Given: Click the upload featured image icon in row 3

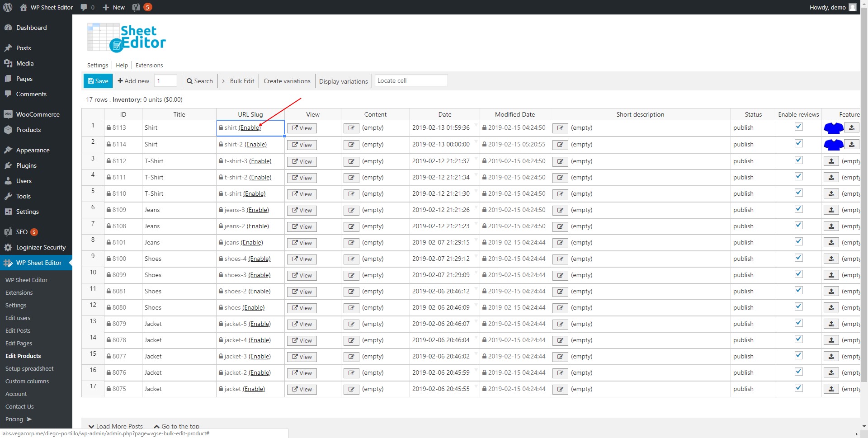Looking at the screenshot, I should click(831, 161).
